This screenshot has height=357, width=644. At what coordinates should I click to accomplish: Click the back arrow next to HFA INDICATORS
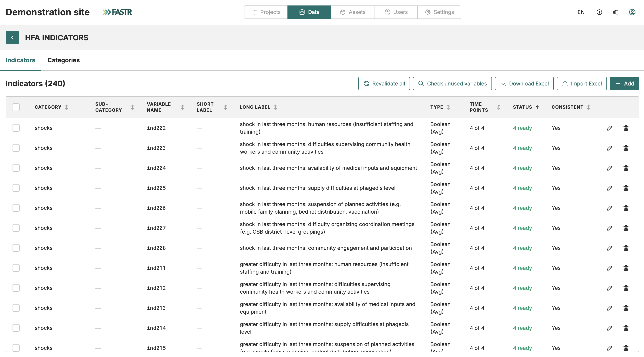12,38
